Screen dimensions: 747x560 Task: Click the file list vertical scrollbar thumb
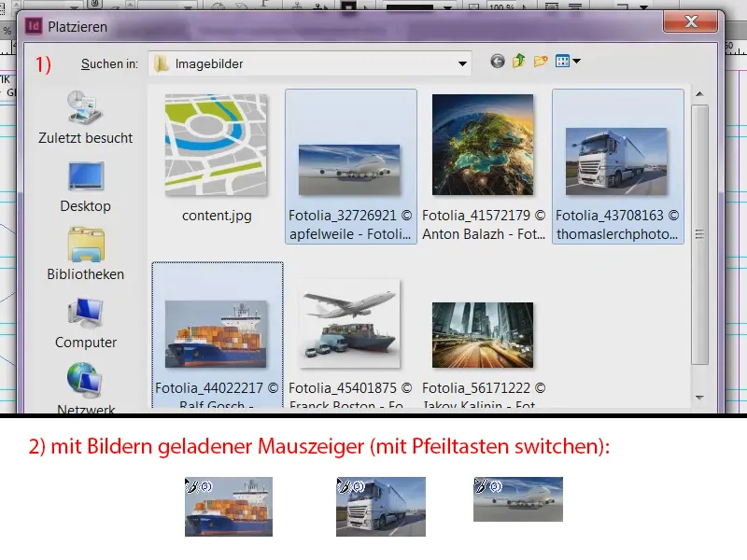click(x=699, y=234)
